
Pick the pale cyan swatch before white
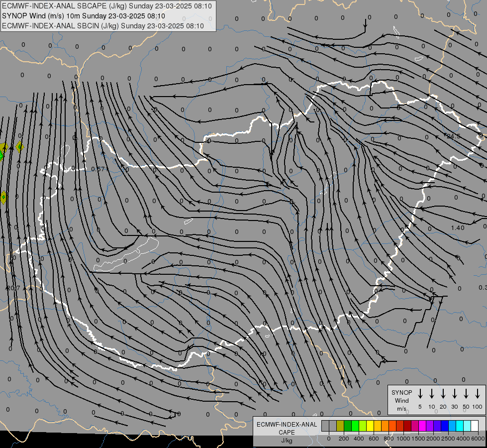pos(467,426)
